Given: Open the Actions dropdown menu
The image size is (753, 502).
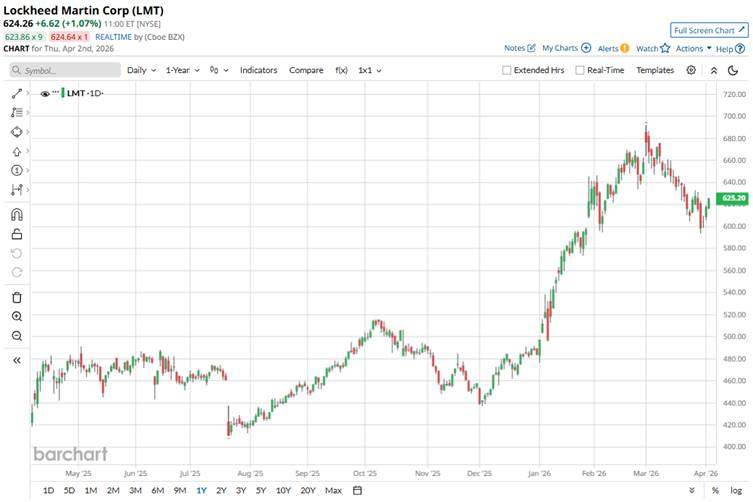Looking at the screenshot, I should [x=693, y=49].
